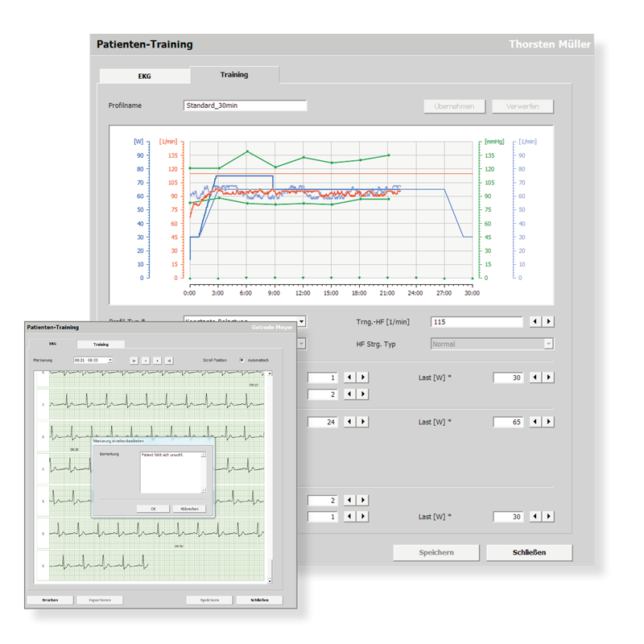This screenshot has height=644, width=644.
Task: Jump to last EKG marking
Action: click(167, 360)
